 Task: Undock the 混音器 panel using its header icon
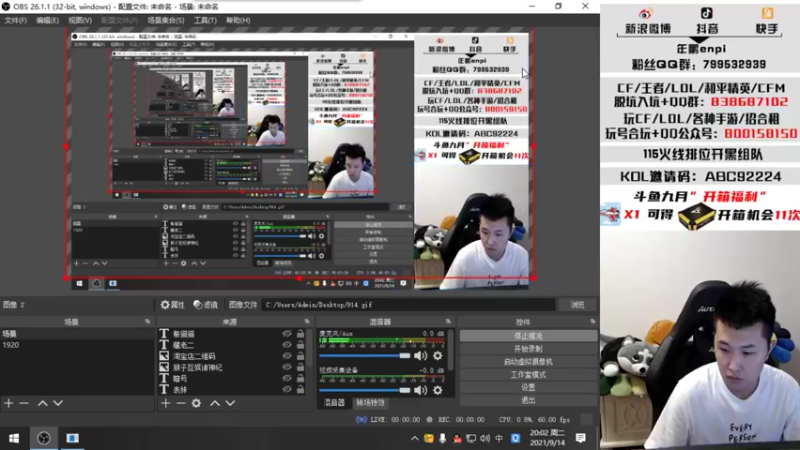point(448,321)
